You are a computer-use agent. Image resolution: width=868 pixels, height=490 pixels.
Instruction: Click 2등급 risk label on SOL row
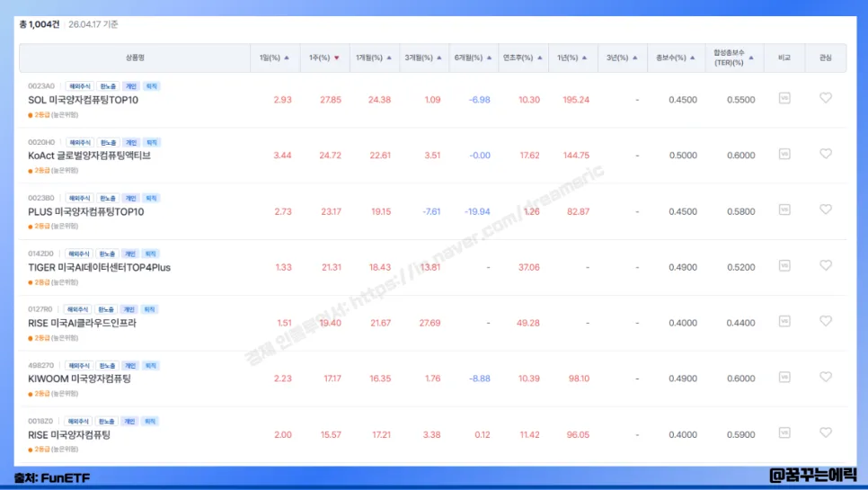click(x=53, y=114)
